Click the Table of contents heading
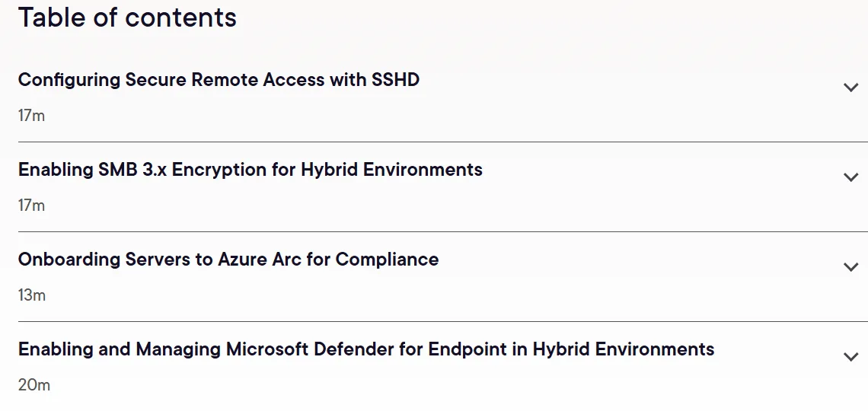The image size is (868, 411). (x=127, y=18)
